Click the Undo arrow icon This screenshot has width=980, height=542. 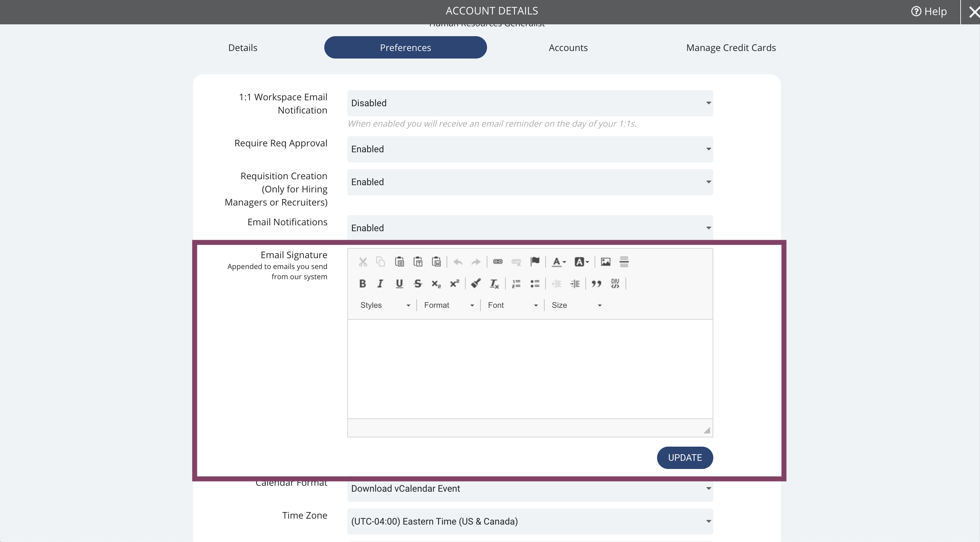[458, 262]
